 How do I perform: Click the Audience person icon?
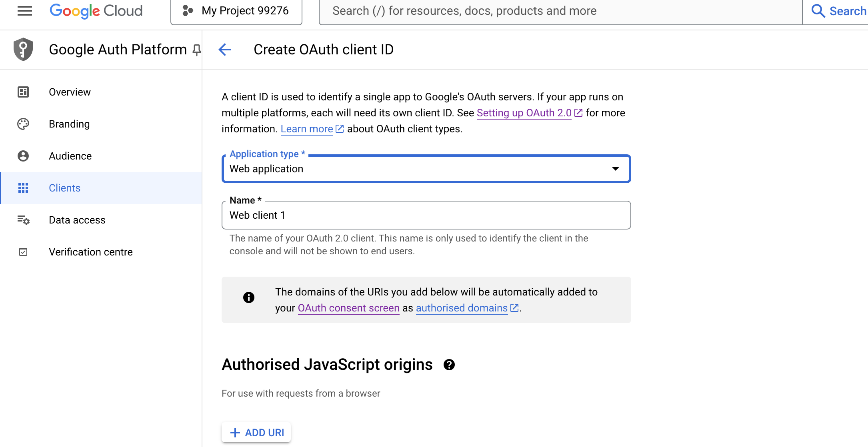(23, 156)
